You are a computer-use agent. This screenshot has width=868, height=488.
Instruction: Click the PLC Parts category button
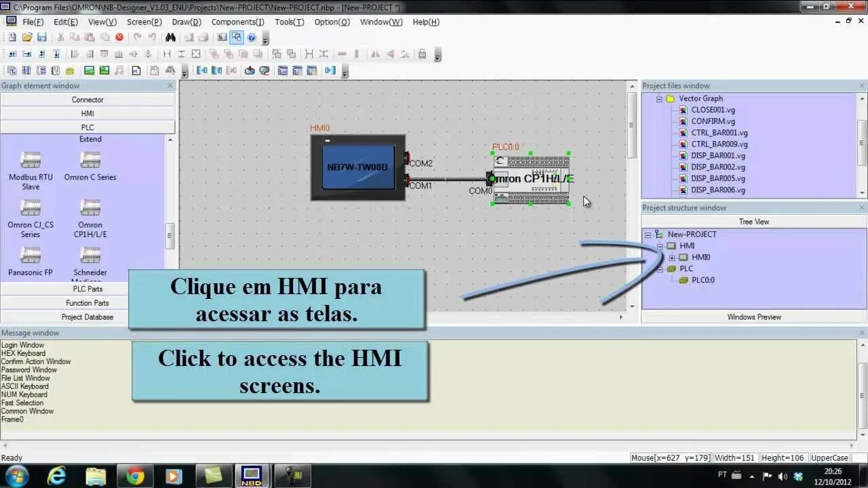coord(87,289)
